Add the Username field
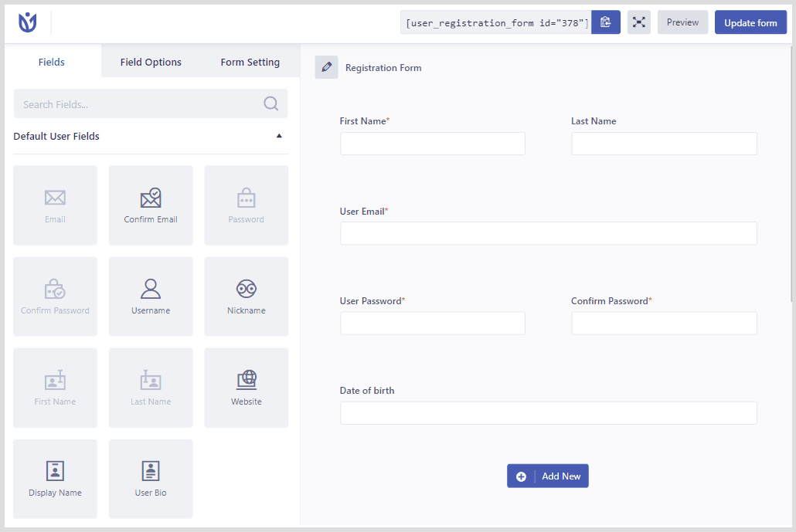796x532 pixels. (151, 296)
